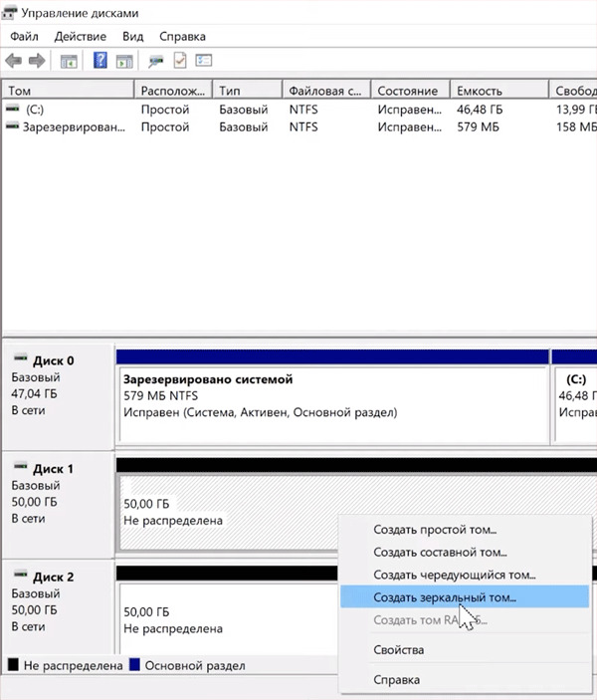The height and width of the screenshot is (700, 597).
Task: Open the Файл menu
Action: pyautogui.click(x=24, y=36)
